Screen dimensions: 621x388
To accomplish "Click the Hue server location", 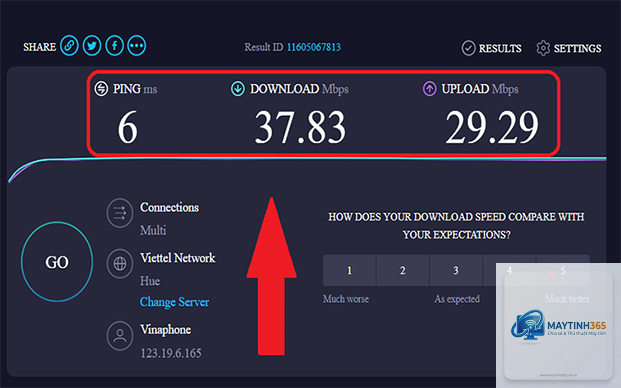I will (150, 281).
